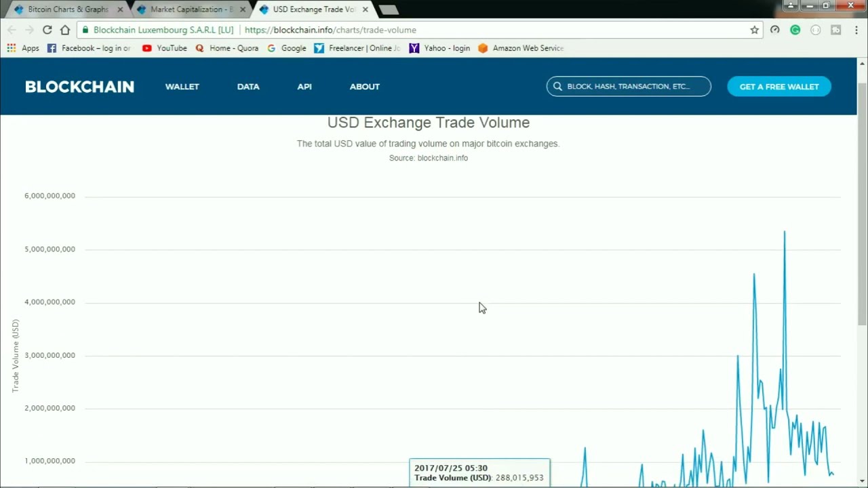Image resolution: width=868 pixels, height=488 pixels.
Task: Click the highest chart peak above 5 billion
Action: point(785,232)
